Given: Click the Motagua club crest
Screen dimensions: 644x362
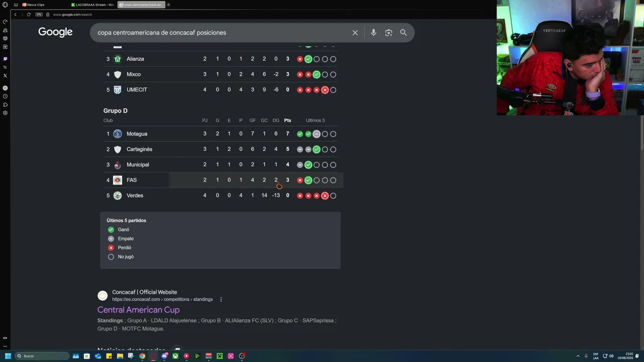Looking at the screenshot, I should [117, 134].
